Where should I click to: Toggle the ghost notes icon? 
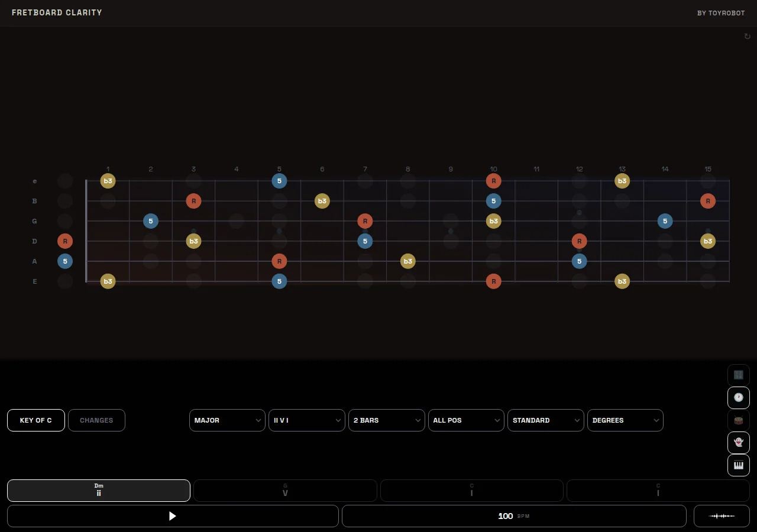[x=738, y=442]
